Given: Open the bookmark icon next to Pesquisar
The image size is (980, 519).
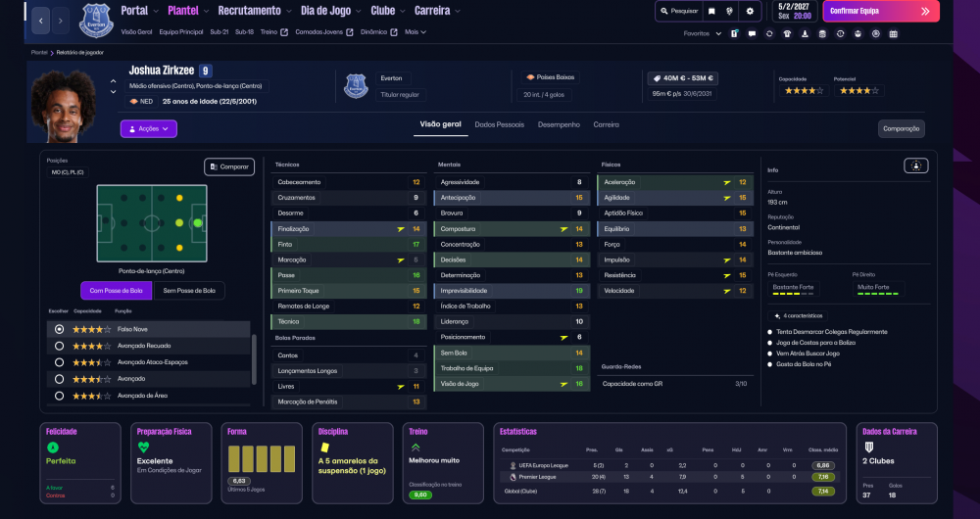Looking at the screenshot, I should [x=711, y=11].
